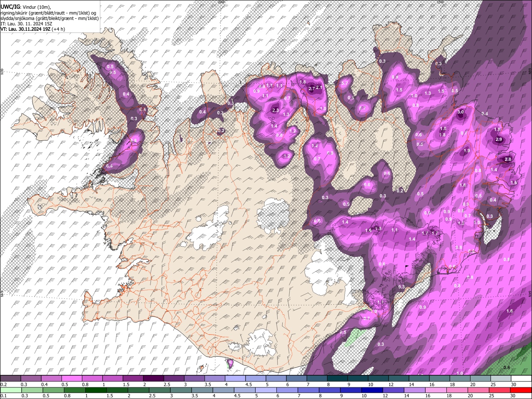The width and height of the screenshot is (532, 399).
Task: Click the pale green 0.1 swatch, lower legend
Action: coord(11,390)
